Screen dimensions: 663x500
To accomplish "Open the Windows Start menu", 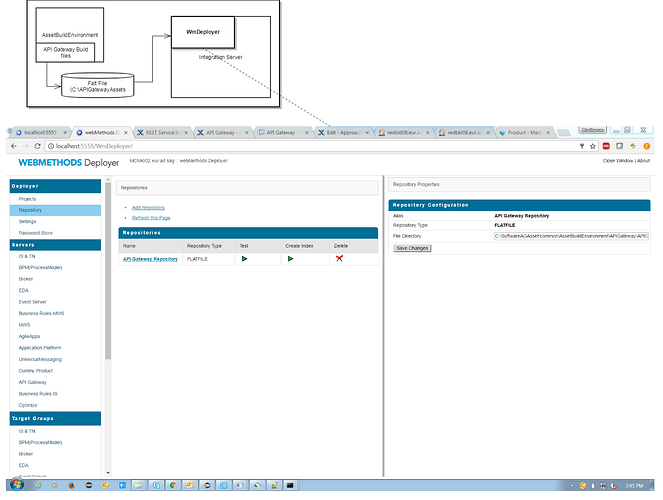I will click(17, 485).
